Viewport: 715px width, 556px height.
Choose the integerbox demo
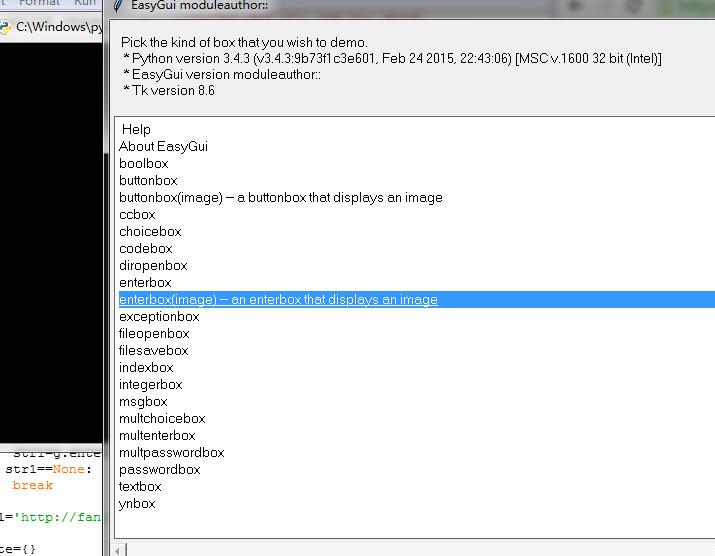click(x=150, y=385)
